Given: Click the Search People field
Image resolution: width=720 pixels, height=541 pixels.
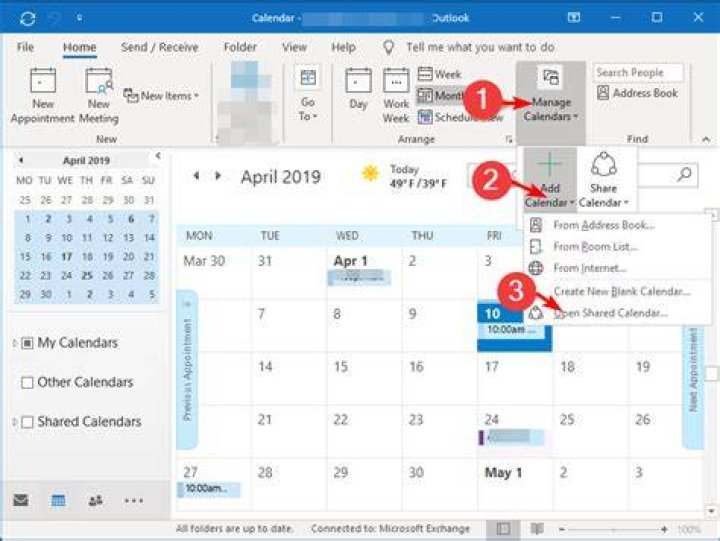Looking at the screenshot, I should coord(638,73).
